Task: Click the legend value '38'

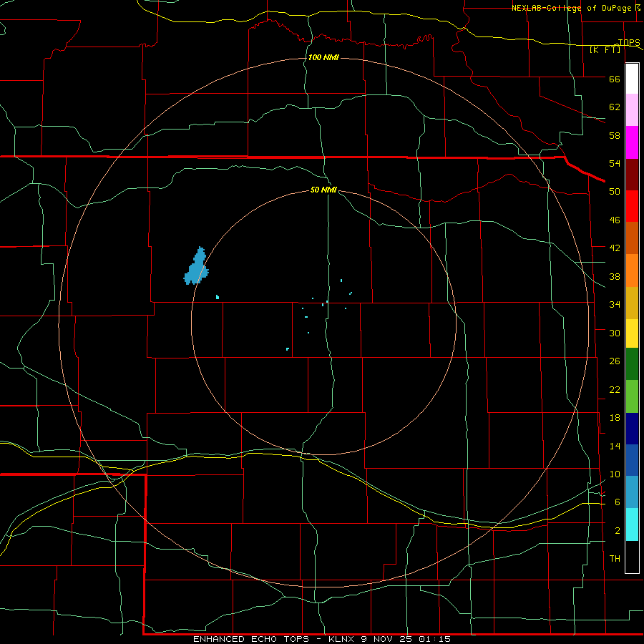Action: pos(615,276)
